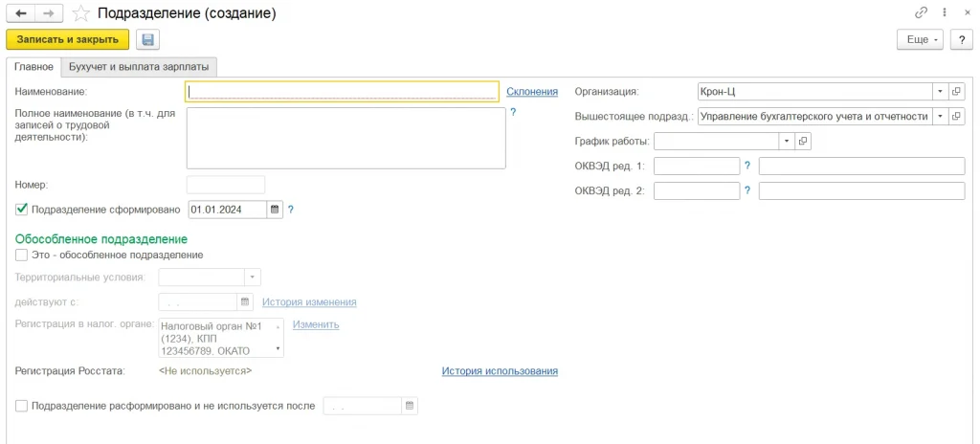
Task: Expand the Организация dropdown list
Action: click(940, 92)
